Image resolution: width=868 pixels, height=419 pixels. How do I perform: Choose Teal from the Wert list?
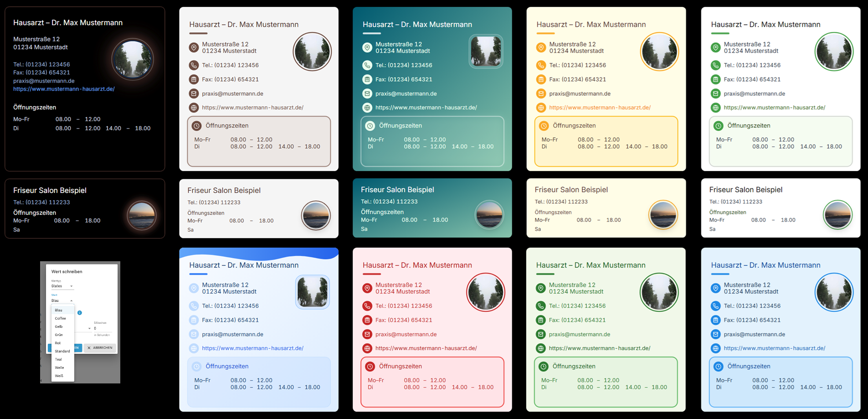click(63, 359)
